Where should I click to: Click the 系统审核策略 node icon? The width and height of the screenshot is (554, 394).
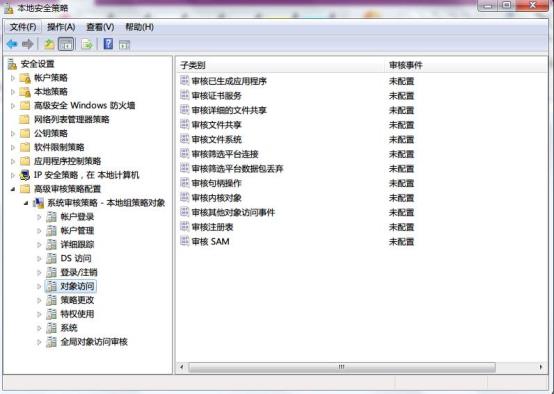38,203
